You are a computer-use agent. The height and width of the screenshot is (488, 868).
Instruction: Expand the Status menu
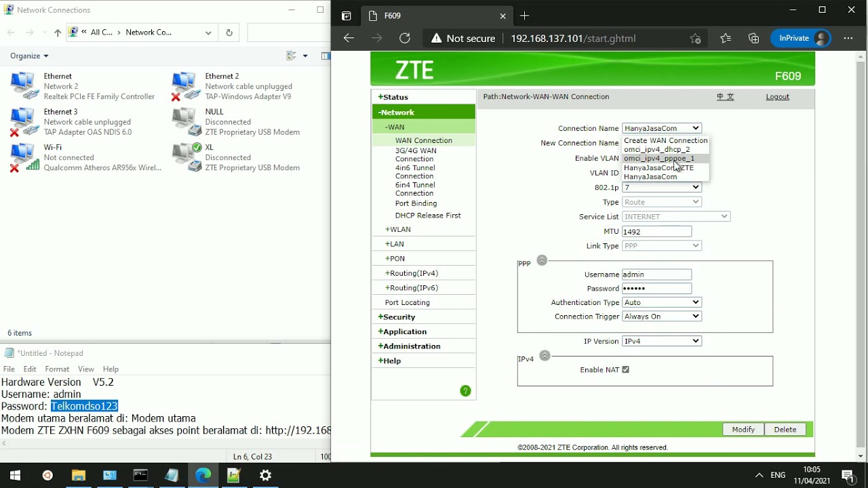coord(393,97)
